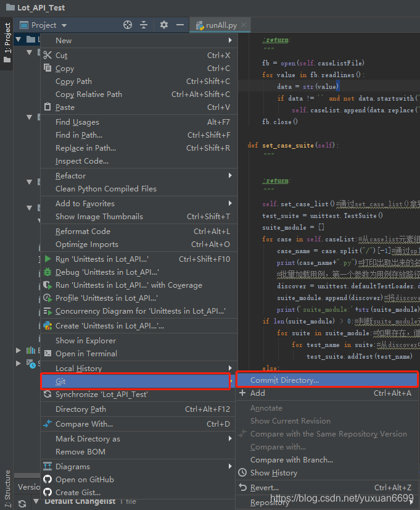Close the runAll.py tab
The height and width of the screenshot is (510, 420).
[x=244, y=25]
